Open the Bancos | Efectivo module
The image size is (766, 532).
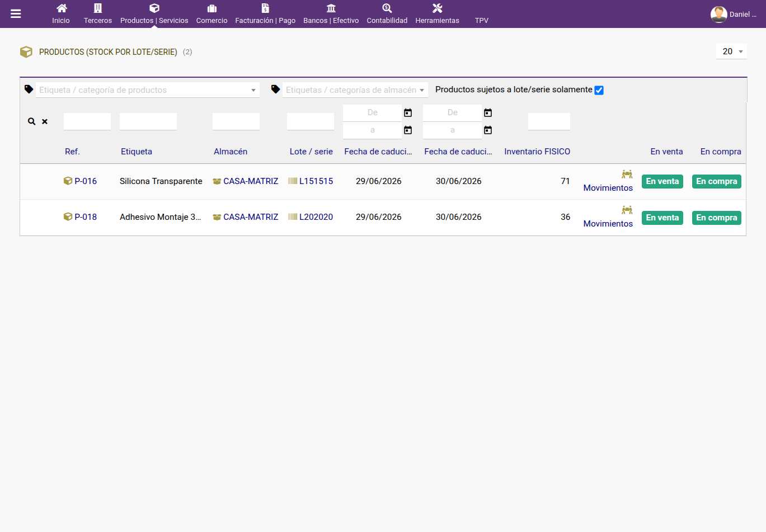pyautogui.click(x=331, y=14)
